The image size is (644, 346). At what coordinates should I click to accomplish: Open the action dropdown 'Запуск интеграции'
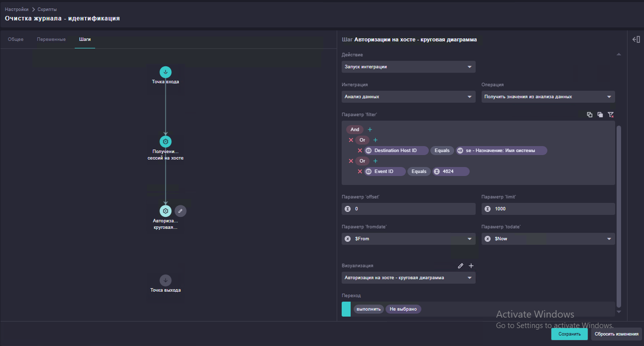pos(408,67)
